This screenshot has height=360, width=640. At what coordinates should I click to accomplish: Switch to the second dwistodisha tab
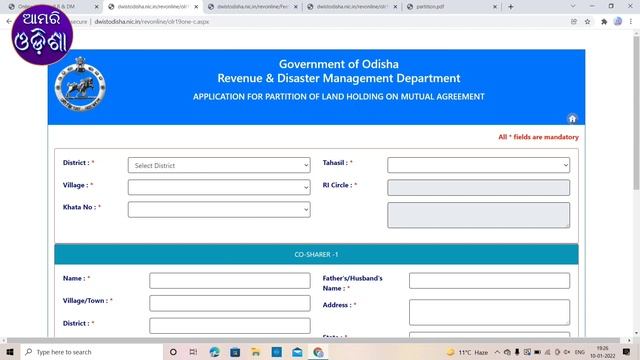[x=252, y=7]
